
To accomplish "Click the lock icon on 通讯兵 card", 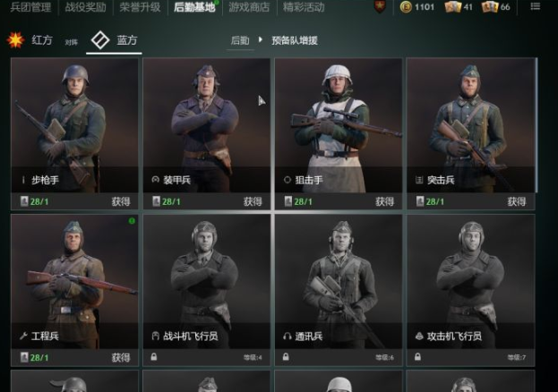I will coord(286,356).
